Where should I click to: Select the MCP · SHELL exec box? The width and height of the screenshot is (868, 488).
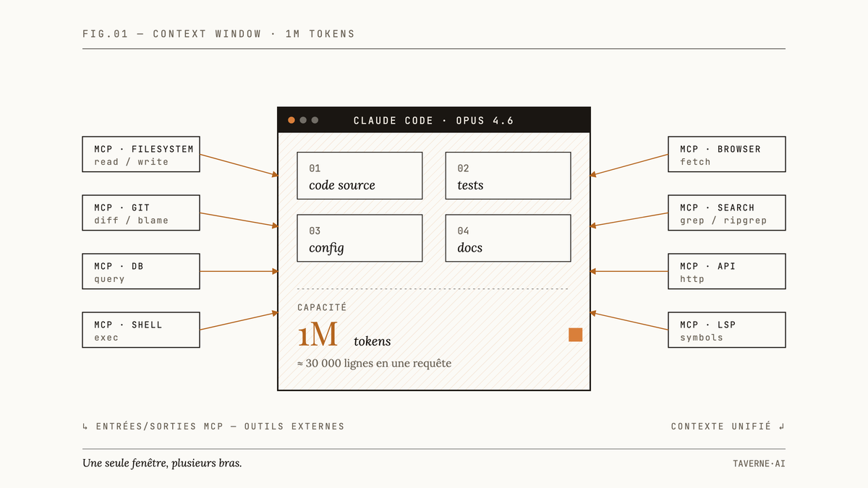tap(141, 330)
